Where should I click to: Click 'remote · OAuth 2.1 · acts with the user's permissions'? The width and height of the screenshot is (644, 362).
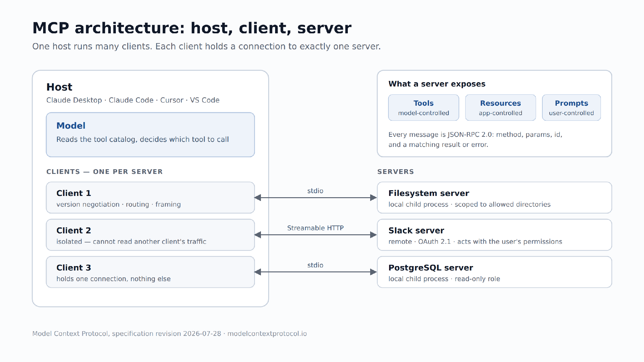(475, 242)
